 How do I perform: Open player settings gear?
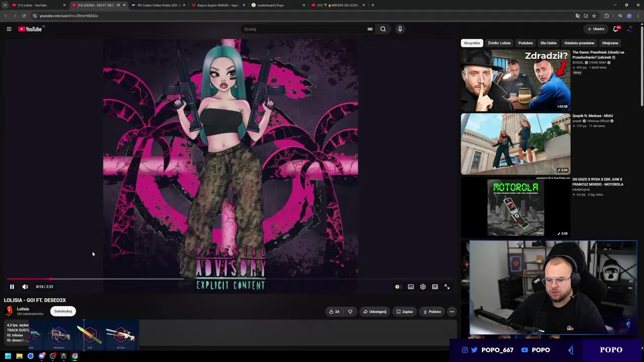click(x=423, y=287)
